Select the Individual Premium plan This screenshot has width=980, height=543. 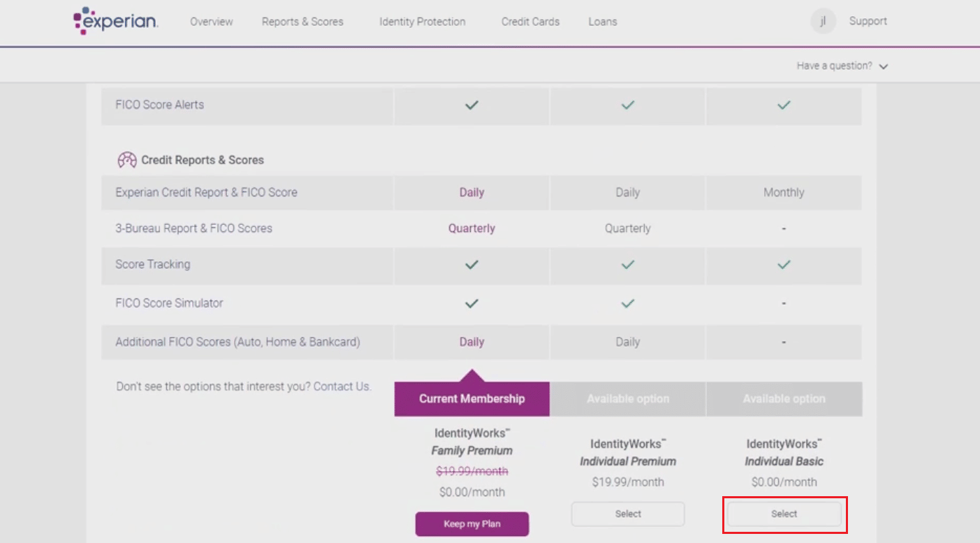tap(628, 514)
